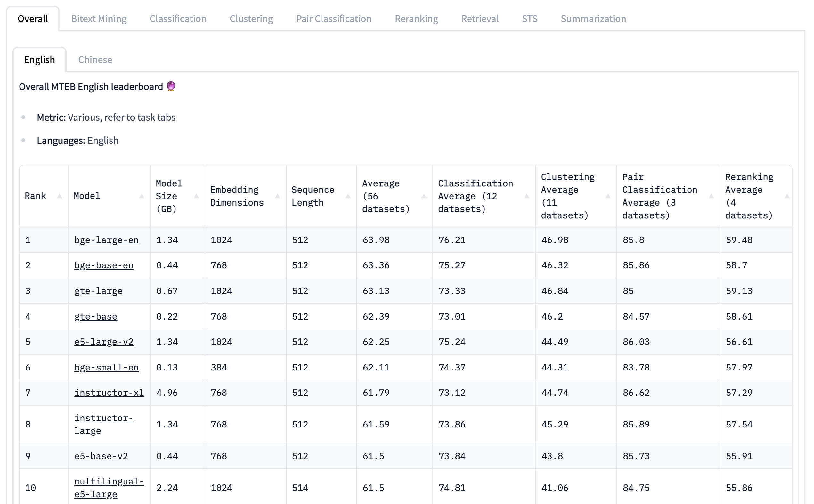Sort by Model Size (GB) arrow

click(x=196, y=196)
